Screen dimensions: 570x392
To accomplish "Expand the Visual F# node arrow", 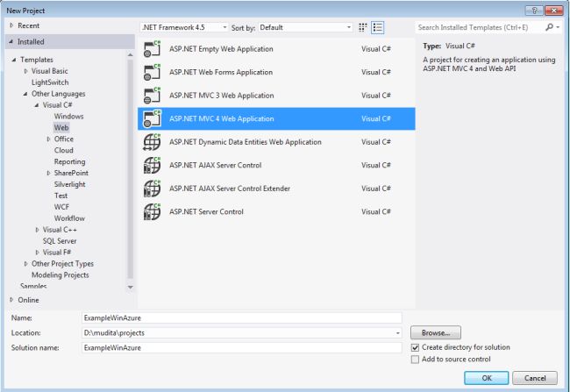I will click(x=37, y=253).
